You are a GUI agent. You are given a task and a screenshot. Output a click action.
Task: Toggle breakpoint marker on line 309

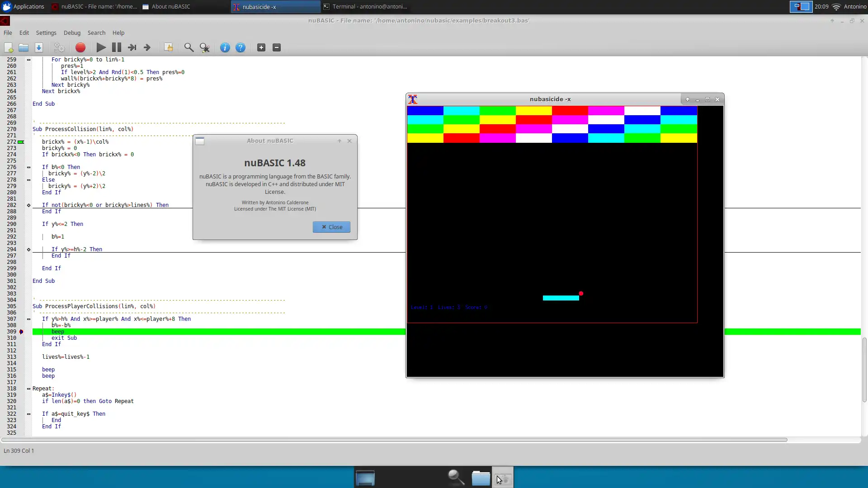tap(21, 332)
